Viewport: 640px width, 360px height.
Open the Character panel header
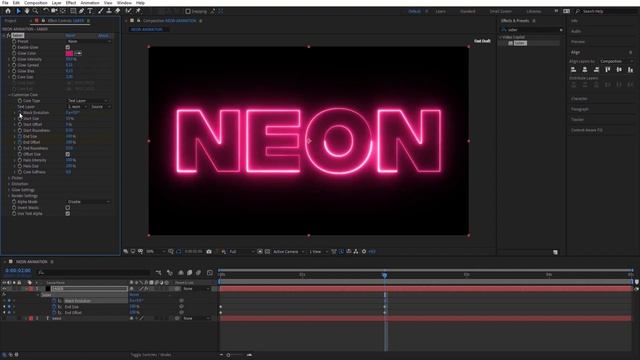pyautogui.click(x=579, y=99)
